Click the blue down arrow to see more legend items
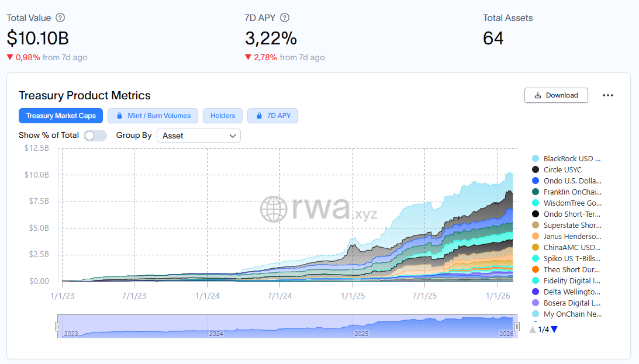639x364 pixels. [x=553, y=329]
